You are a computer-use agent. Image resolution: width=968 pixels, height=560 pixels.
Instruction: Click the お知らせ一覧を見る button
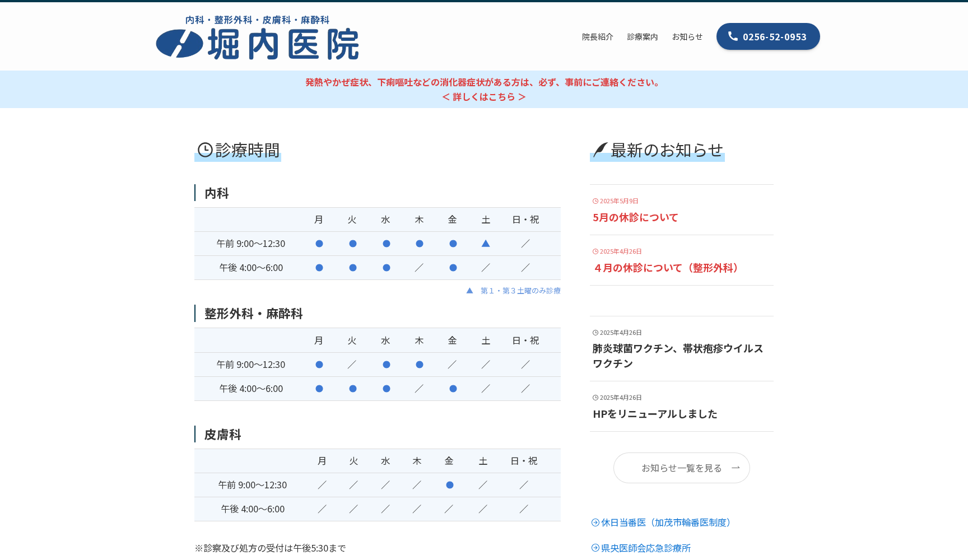[681, 468]
